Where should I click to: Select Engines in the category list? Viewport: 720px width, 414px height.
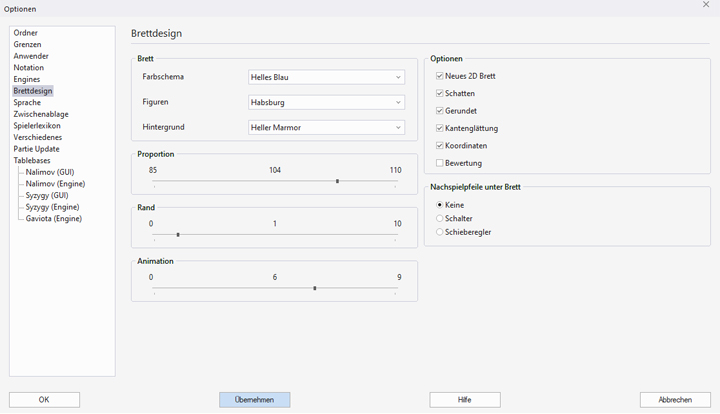point(27,79)
